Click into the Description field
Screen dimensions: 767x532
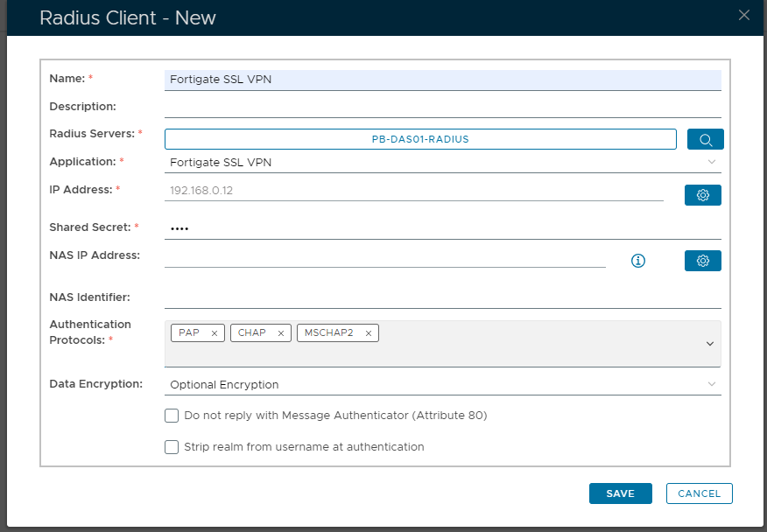(442, 107)
